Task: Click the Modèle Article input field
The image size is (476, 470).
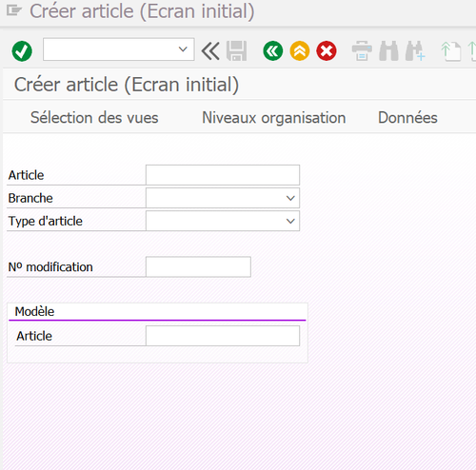Action: [x=223, y=336]
